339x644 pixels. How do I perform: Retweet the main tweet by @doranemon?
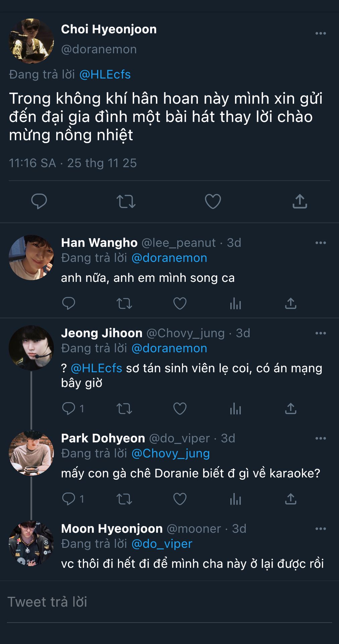coord(126,202)
